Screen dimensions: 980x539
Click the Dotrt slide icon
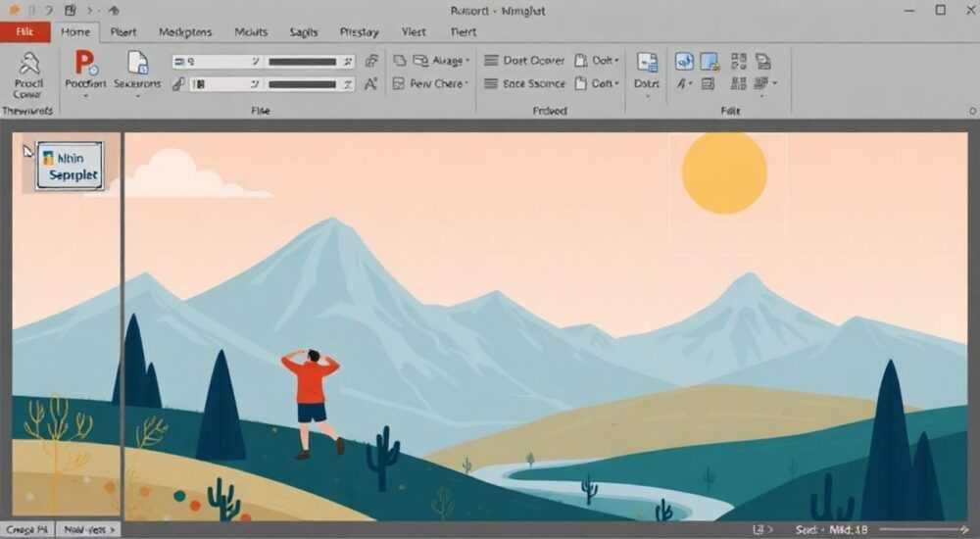pos(647,63)
